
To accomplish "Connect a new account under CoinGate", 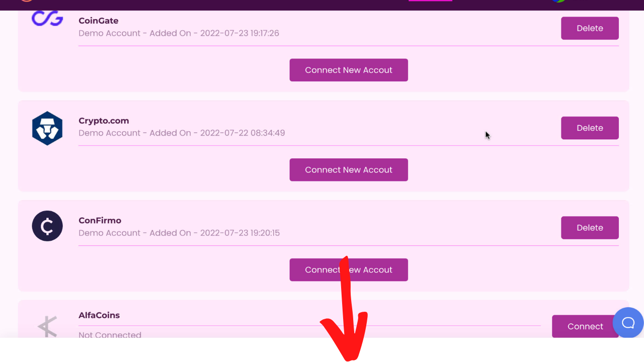I will click(x=349, y=70).
